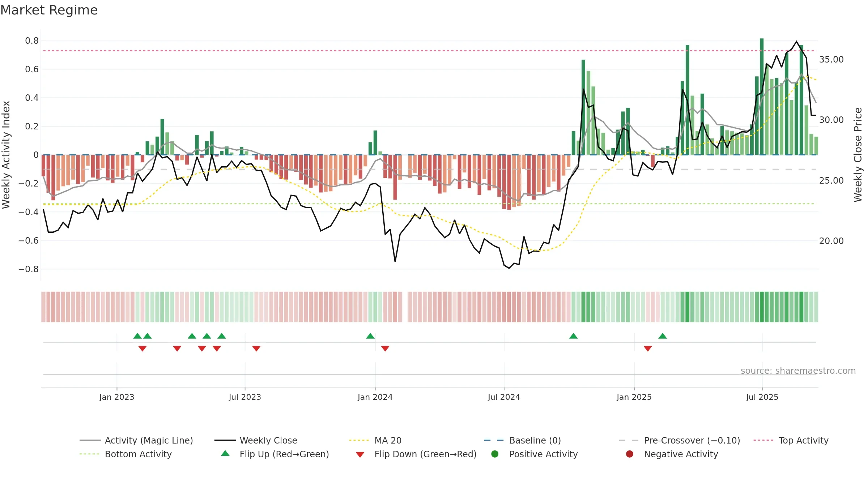Click the Negative Activity red circle icon

[x=630, y=454]
